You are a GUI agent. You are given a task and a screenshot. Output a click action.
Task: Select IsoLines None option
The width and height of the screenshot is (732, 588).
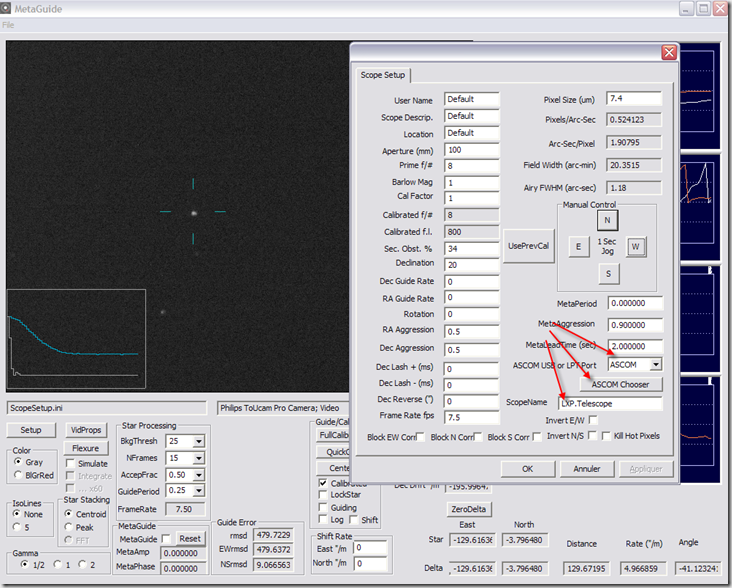pyautogui.click(x=17, y=514)
